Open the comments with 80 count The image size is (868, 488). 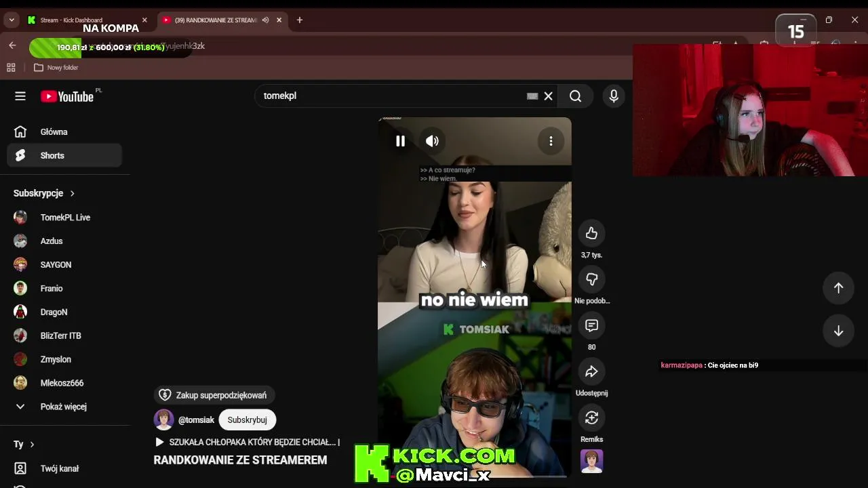click(x=591, y=325)
